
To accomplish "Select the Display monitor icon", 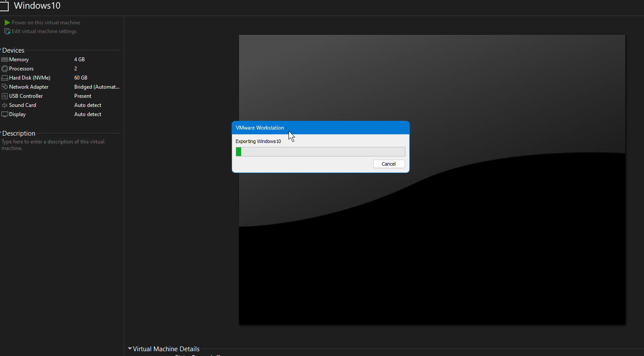I will click(5, 114).
